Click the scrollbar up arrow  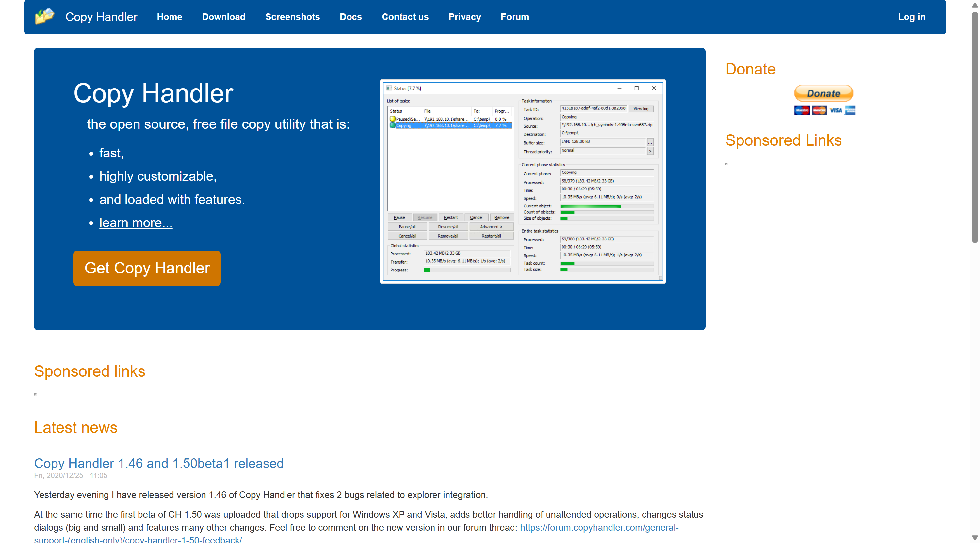(975, 5)
